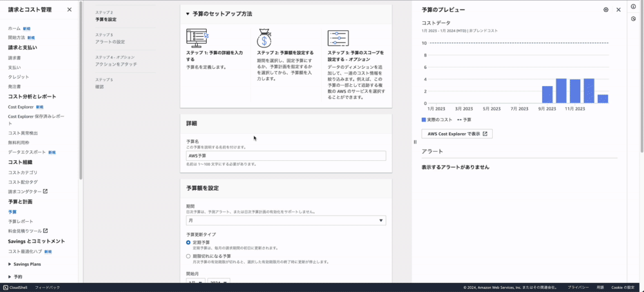This screenshot has height=292, width=644.
Task: Open Cost Explorer in sidebar
Action: [21, 107]
